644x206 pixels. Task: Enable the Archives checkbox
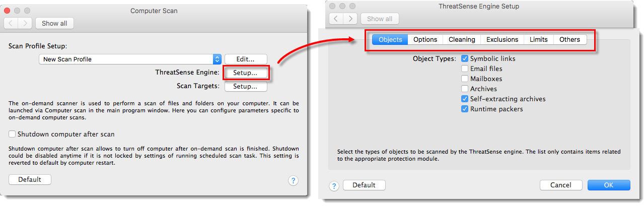(x=465, y=89)
